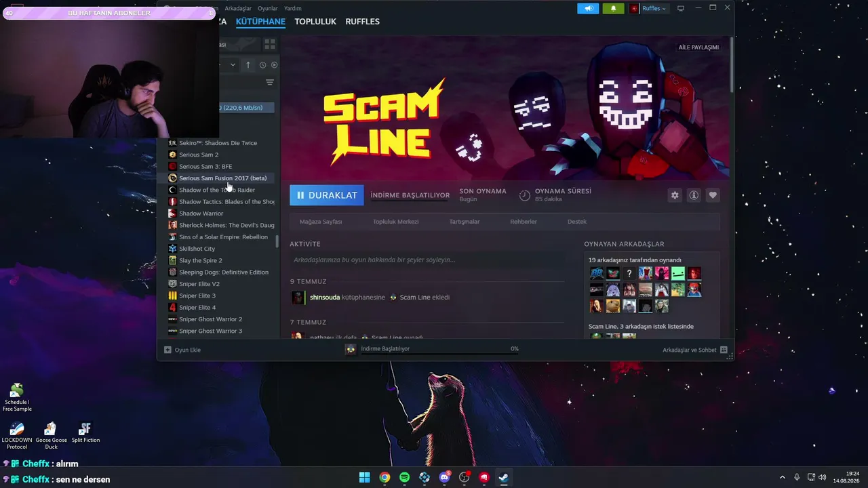
Task: Open the RUFFLES profile tab
Action: point(363,22)
